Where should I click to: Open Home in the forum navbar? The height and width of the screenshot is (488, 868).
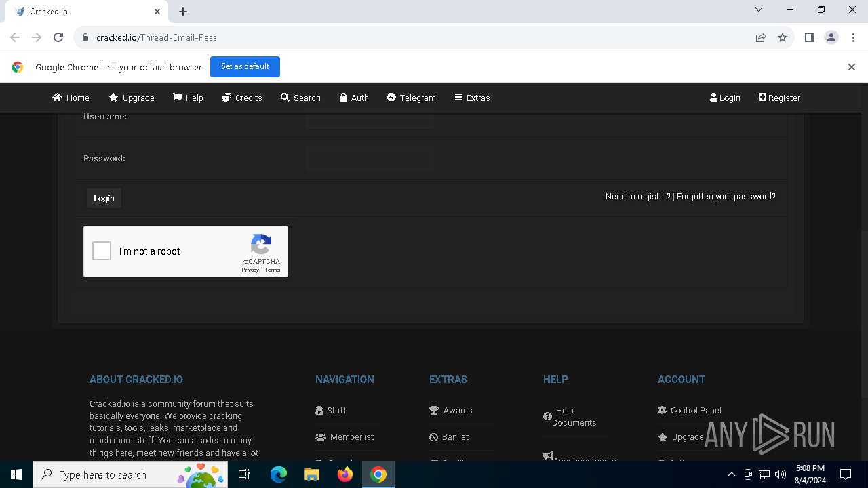click(x=71, y=98)
